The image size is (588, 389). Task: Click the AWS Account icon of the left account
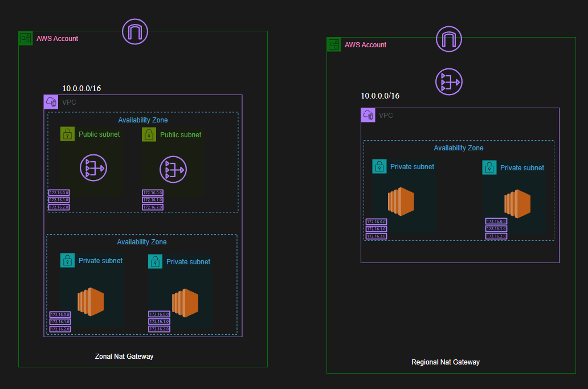pos(26,38)
